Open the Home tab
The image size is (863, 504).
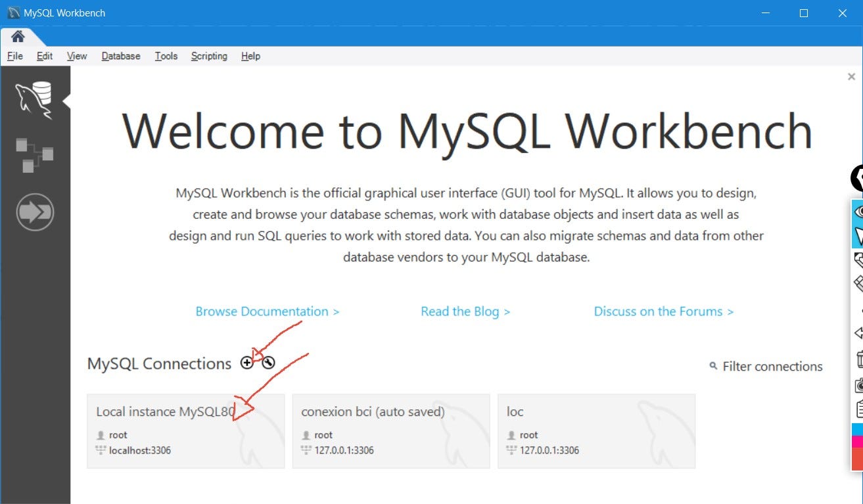tap(18, 36)
